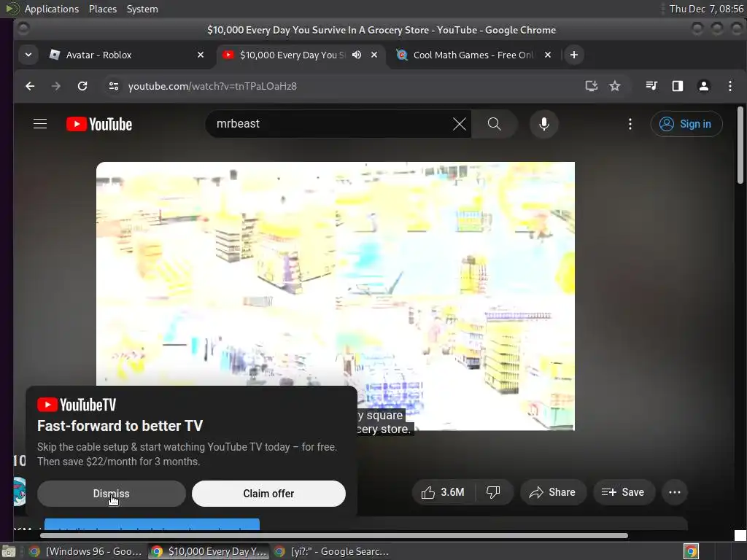Viewport: 747px width, 560px height.
Task: Switch to [yi?:" Google Search taskbar window
Action: coord(333,551)
